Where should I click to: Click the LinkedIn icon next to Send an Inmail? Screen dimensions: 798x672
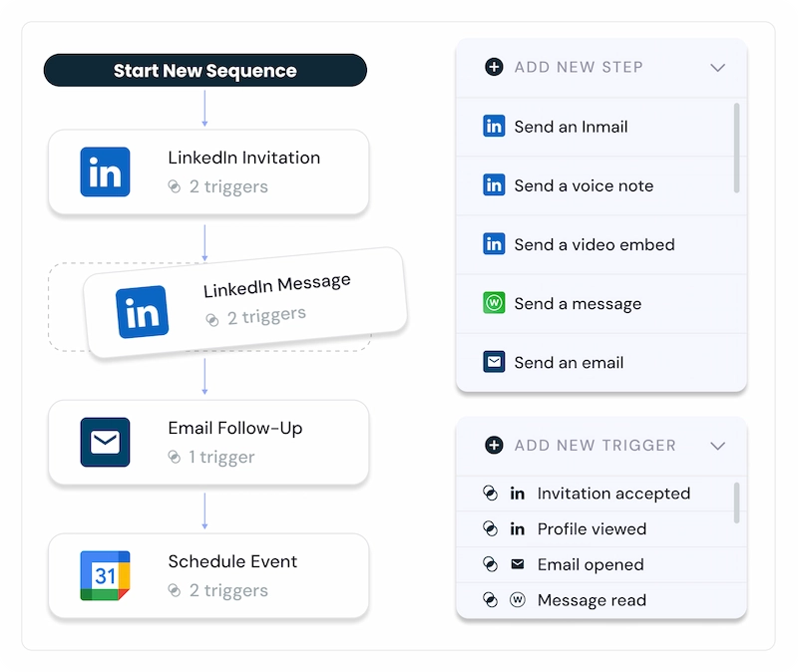[494, 127]
